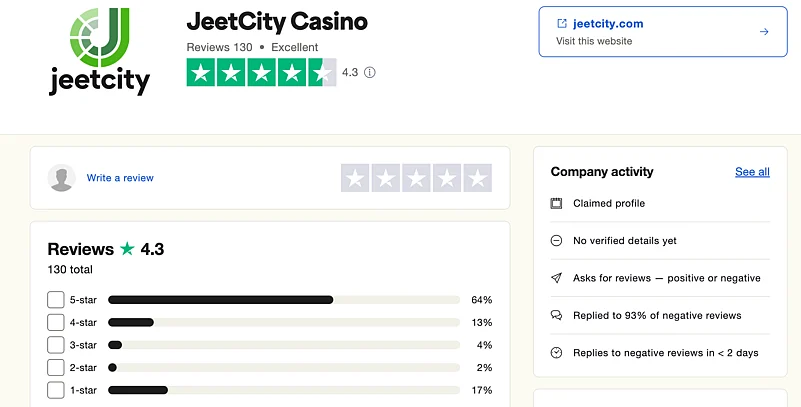This screenshot has width=801, height=407.
Task: Click the No verified details icon
Action: coord(557,241)
